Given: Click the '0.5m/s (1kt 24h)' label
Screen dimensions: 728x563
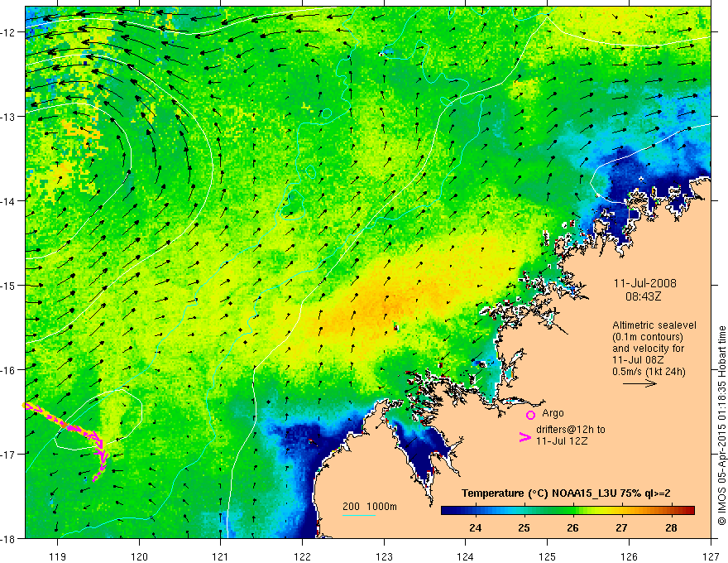Looking at the screenshot, I should coord(649,372).
